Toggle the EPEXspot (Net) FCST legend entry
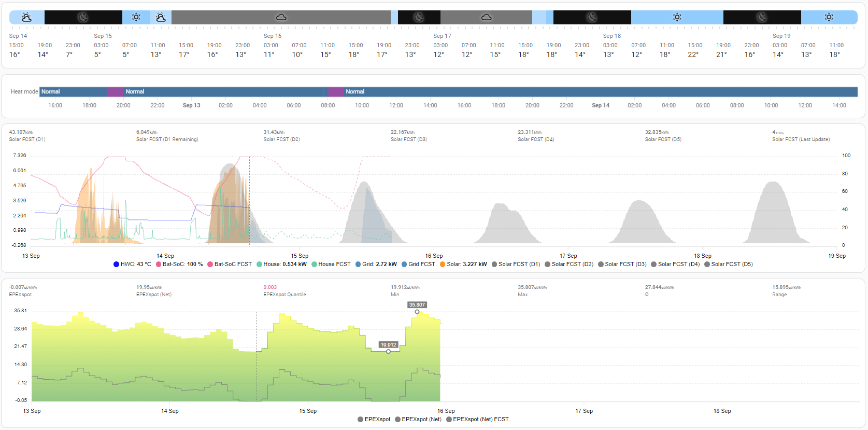Image resolution: width=868 pixels, height=430 pixels. tap(477, 419)
